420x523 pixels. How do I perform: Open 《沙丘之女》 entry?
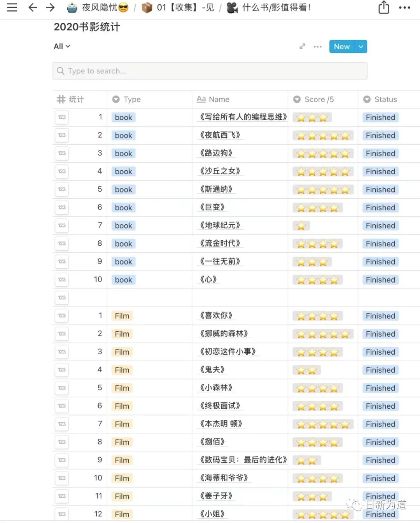(x=220, y=171)
